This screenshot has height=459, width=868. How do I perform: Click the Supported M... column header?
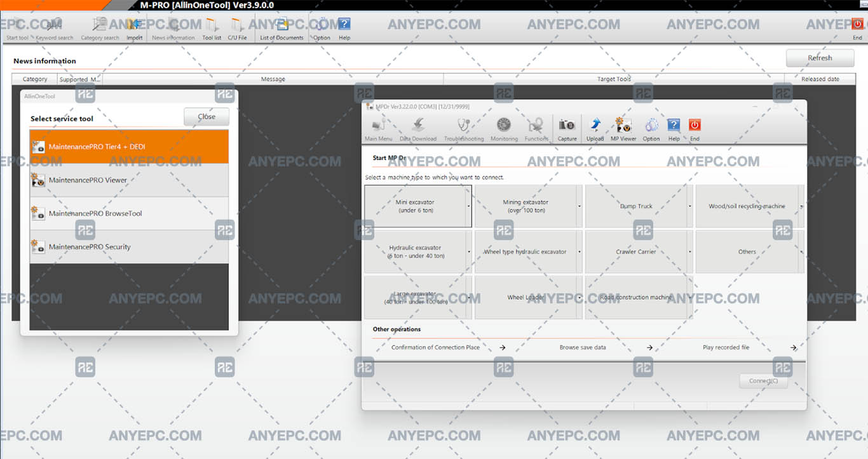(x=80, y=79)
